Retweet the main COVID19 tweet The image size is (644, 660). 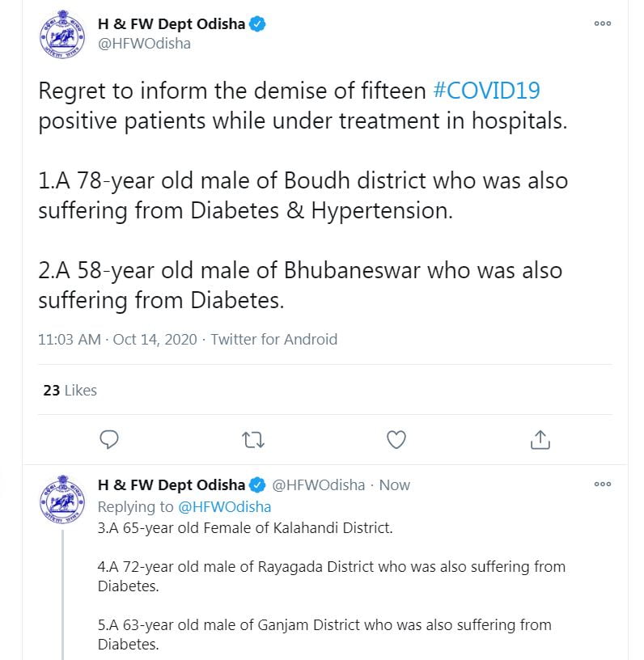(x=253, y=439)
